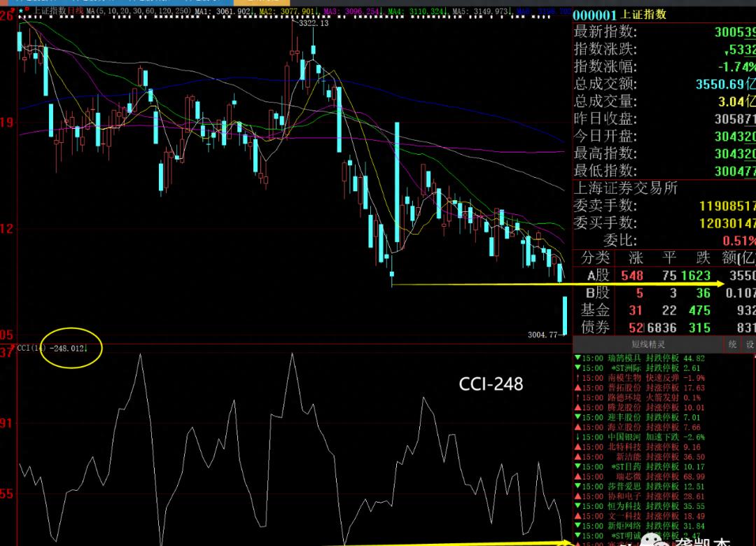The image size is (756, 546).
Task: Click the down-triangle icon for 迎丰股份
Action: (x=577, y=417)
